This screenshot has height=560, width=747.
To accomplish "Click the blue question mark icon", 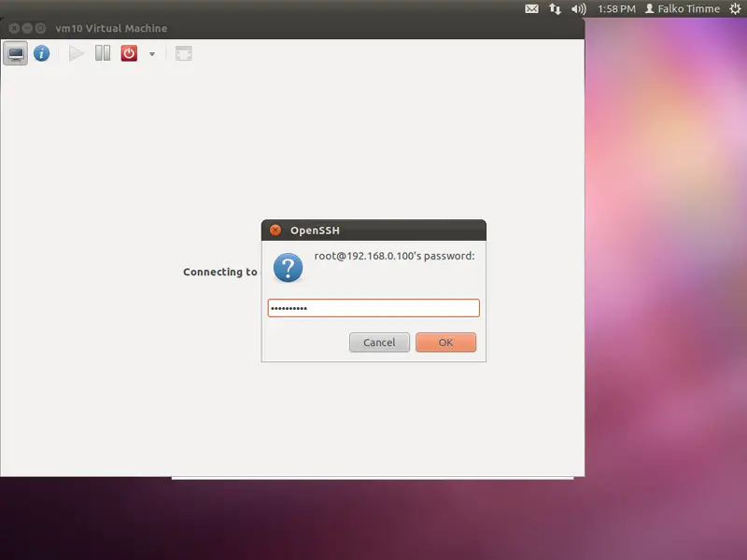I will (x=288, y=267).
